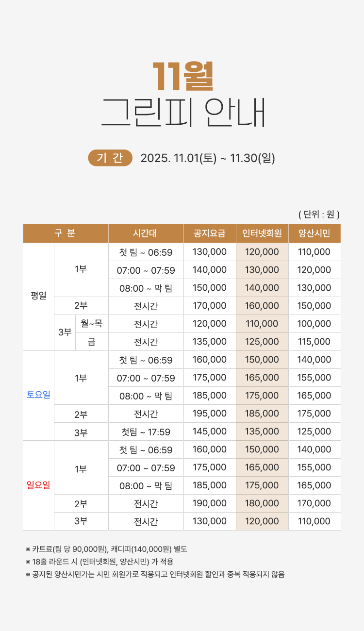Image resolution: width=364 pixels, height=631 pixels.
Task: Click the ( 단위 : 원 ) unit label
Action: (318, 214)
